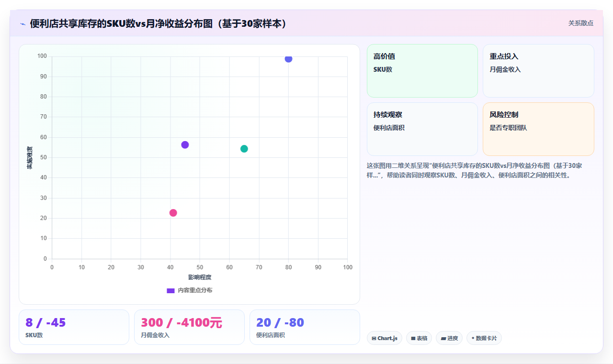Viewport: 613px width, 364px height.
Task: Click the 持续观察 heading text
Action: click(x=388, y=115)
